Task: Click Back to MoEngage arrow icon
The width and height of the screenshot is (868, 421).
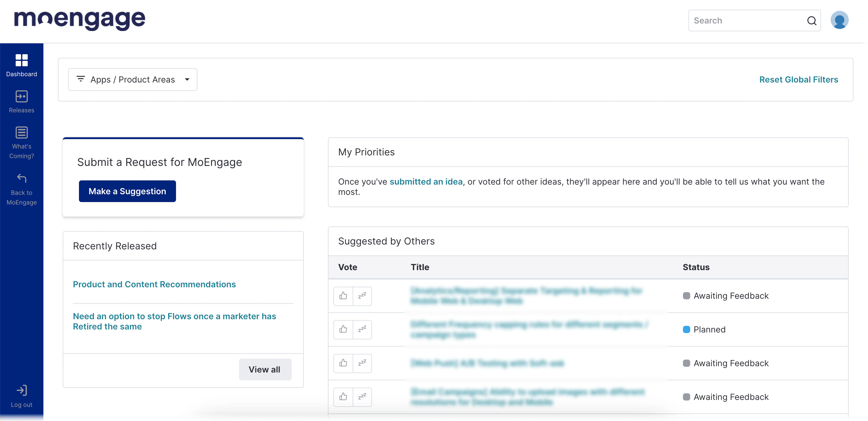Action: pos(22,178)
